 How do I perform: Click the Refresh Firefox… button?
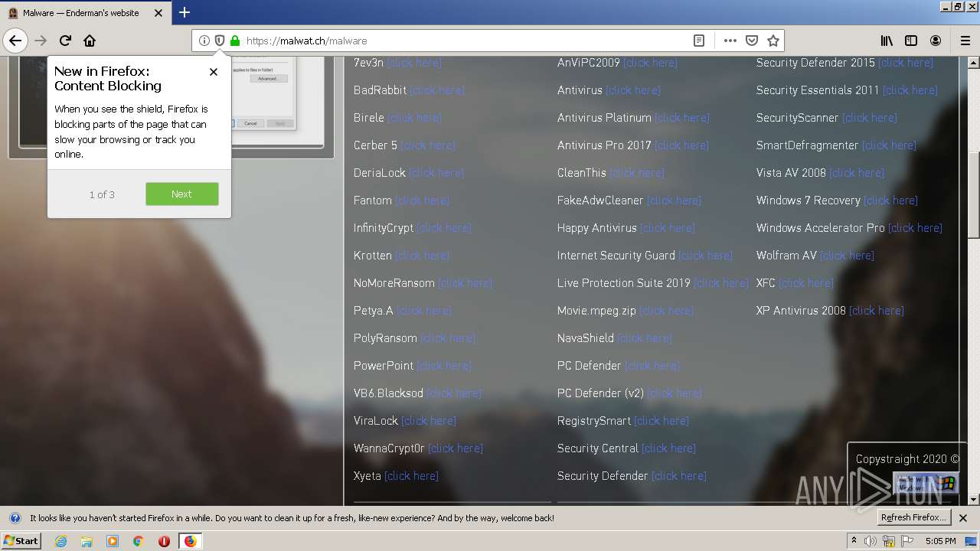pyautogui.click(x=914, y=518)
